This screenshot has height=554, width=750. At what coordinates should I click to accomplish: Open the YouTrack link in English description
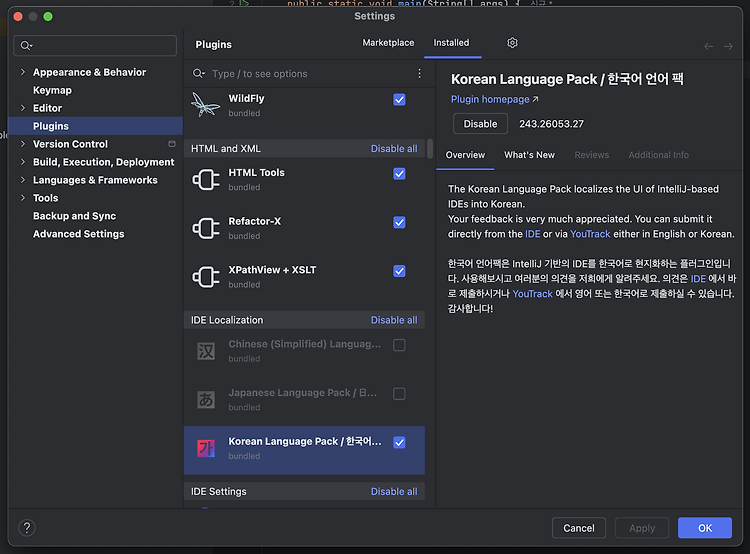point(590,234)
